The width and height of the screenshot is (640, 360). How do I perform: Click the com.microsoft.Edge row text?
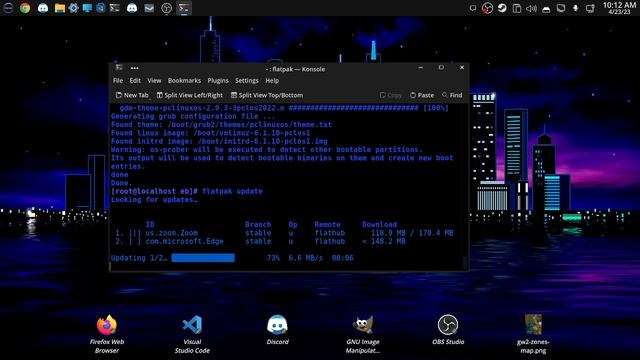click(184, 242)
